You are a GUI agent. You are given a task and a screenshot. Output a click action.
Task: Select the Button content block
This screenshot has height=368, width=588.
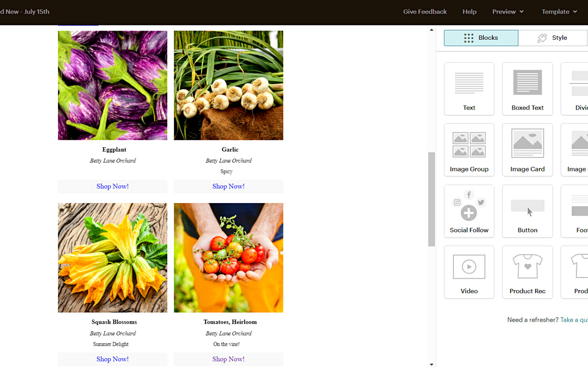point(527,211)
